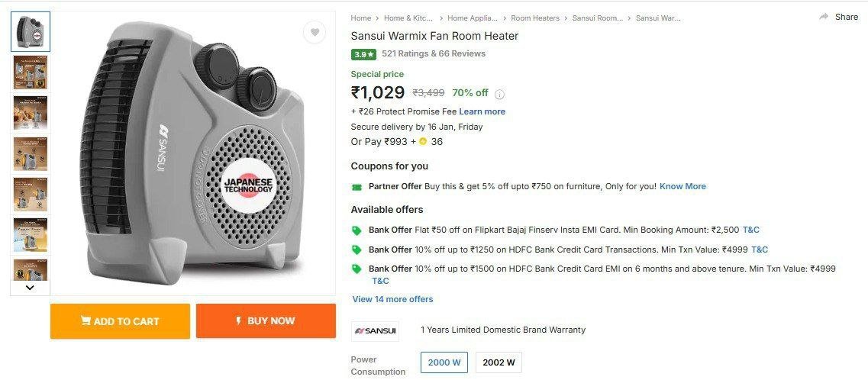Click the first Bank Offer tag icon

[x=357, y=230]
